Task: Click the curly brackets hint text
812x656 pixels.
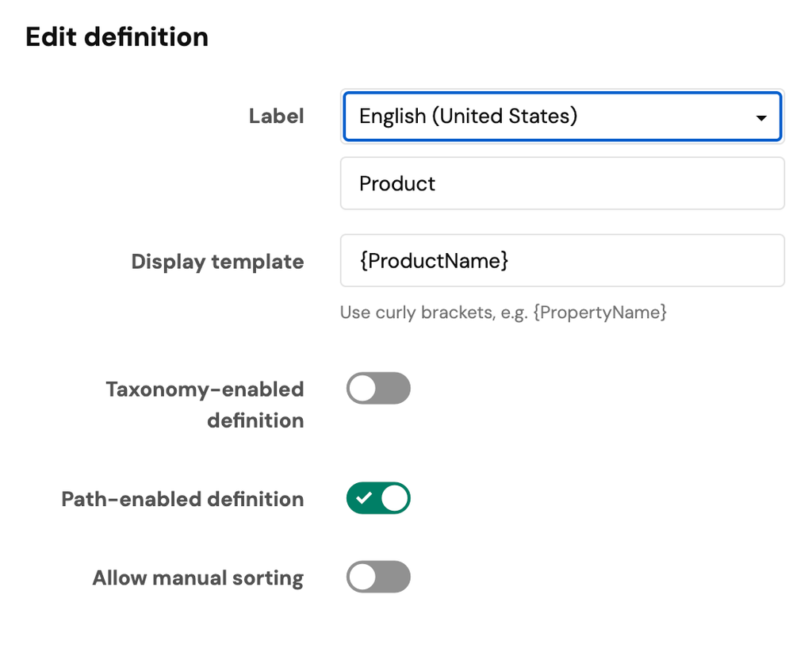Action: (x=503, y=313)
